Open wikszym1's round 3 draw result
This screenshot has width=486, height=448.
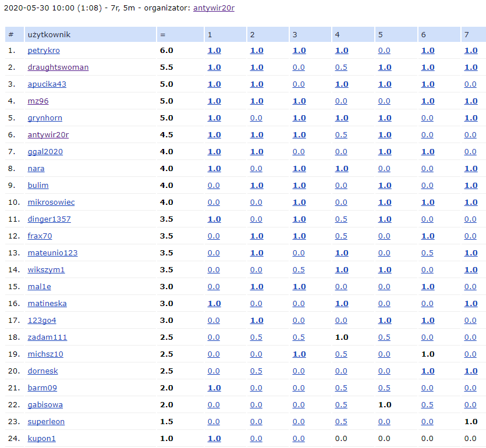click(x=299, y=270)
